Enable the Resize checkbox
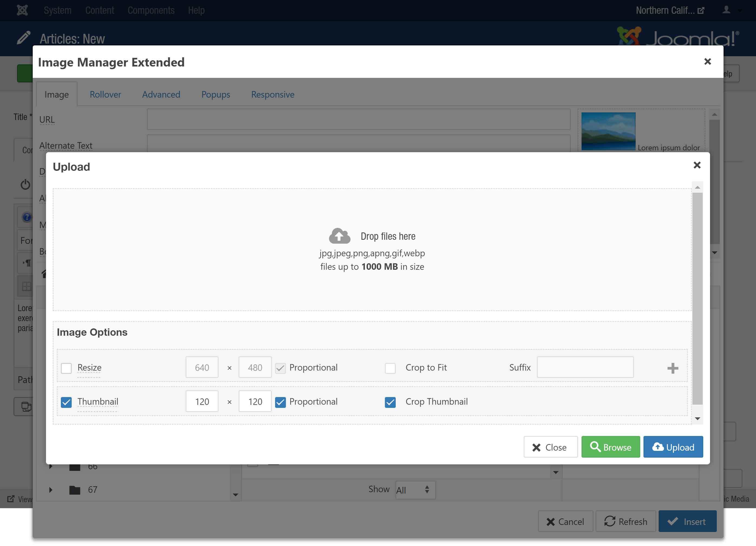 [66, 368]
